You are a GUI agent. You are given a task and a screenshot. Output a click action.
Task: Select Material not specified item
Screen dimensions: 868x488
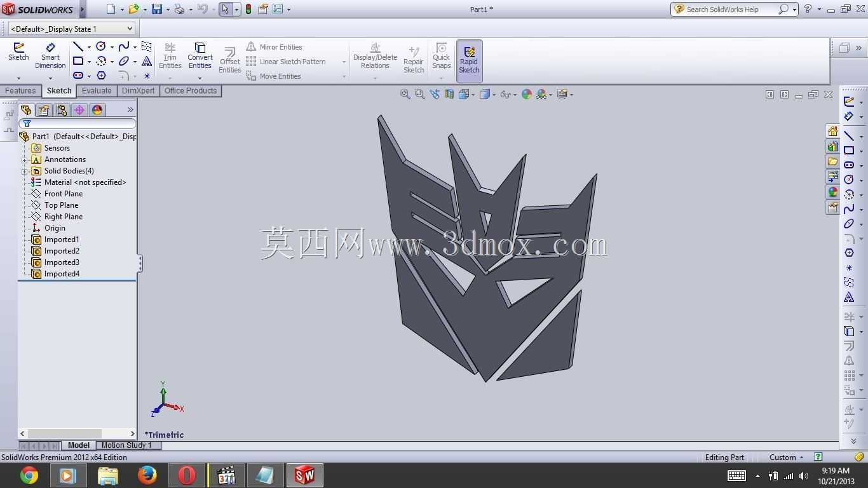[x=85, y=182]
